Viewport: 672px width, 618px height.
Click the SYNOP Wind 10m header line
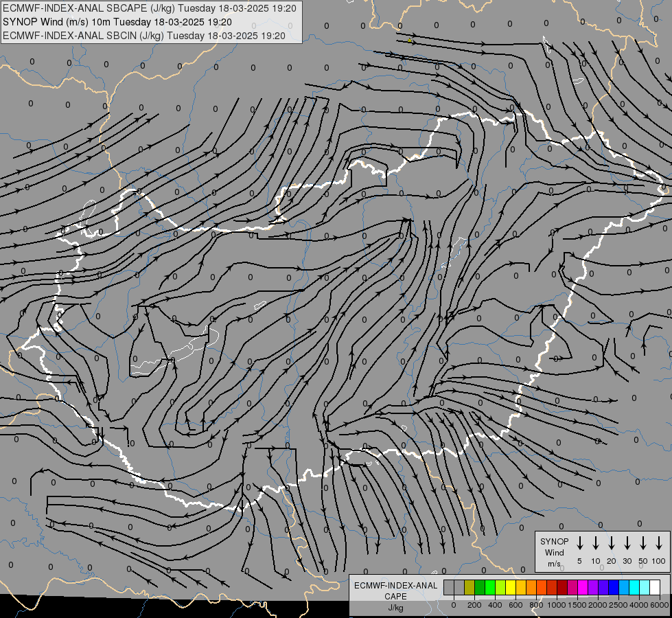pos(117,22)
